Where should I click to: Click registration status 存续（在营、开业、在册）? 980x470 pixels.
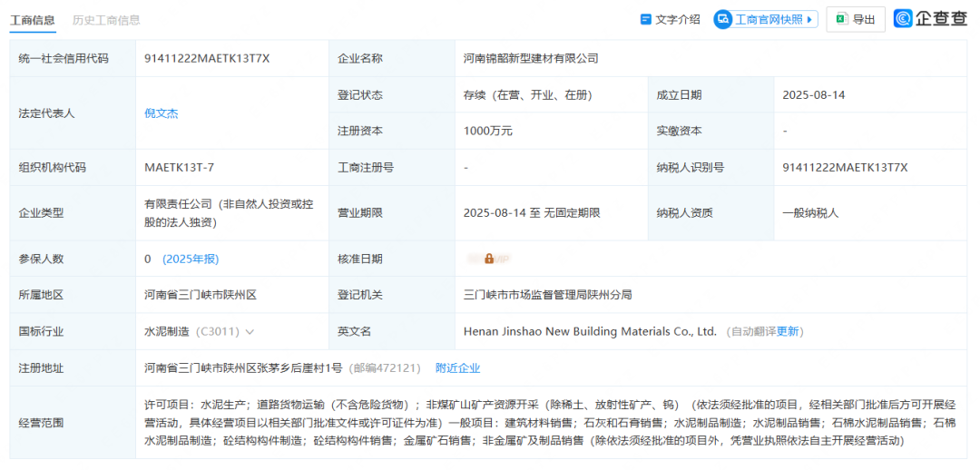click(527, 95)
